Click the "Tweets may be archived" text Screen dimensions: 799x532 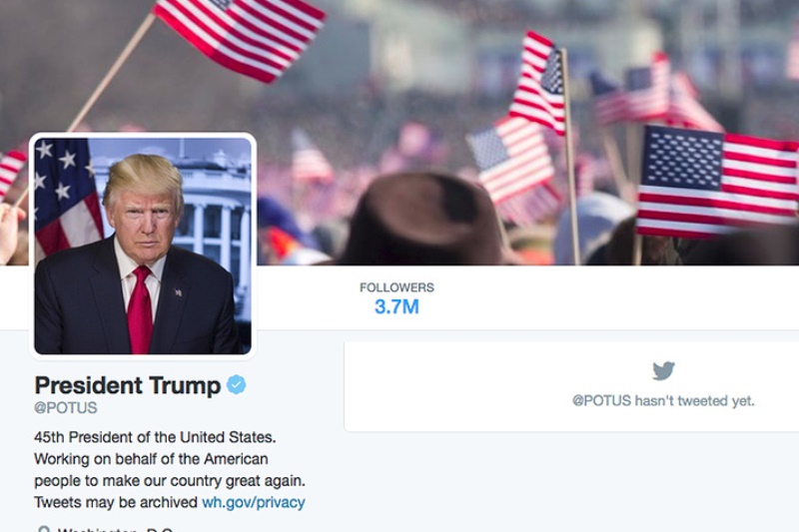pos(116,502)
